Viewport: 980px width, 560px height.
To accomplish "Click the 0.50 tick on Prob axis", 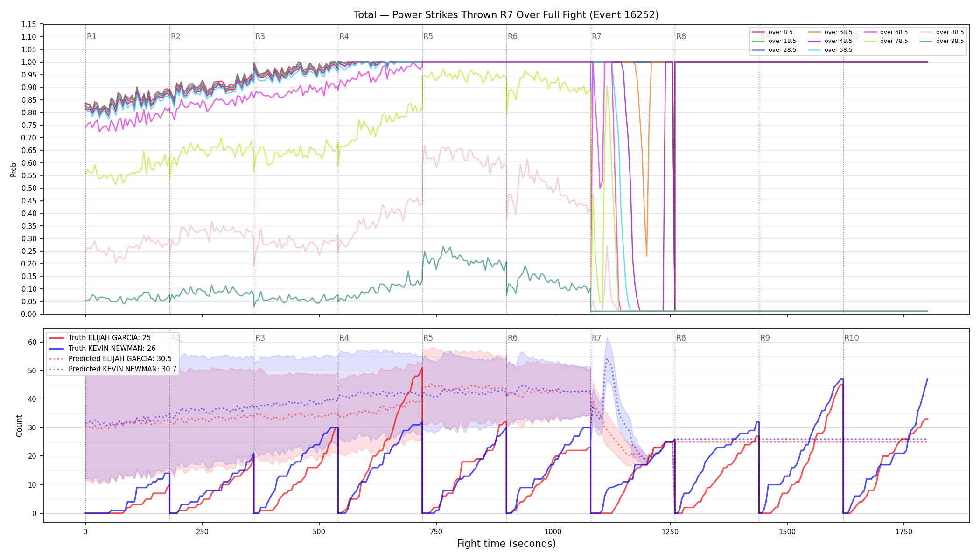I will point(29,188).
